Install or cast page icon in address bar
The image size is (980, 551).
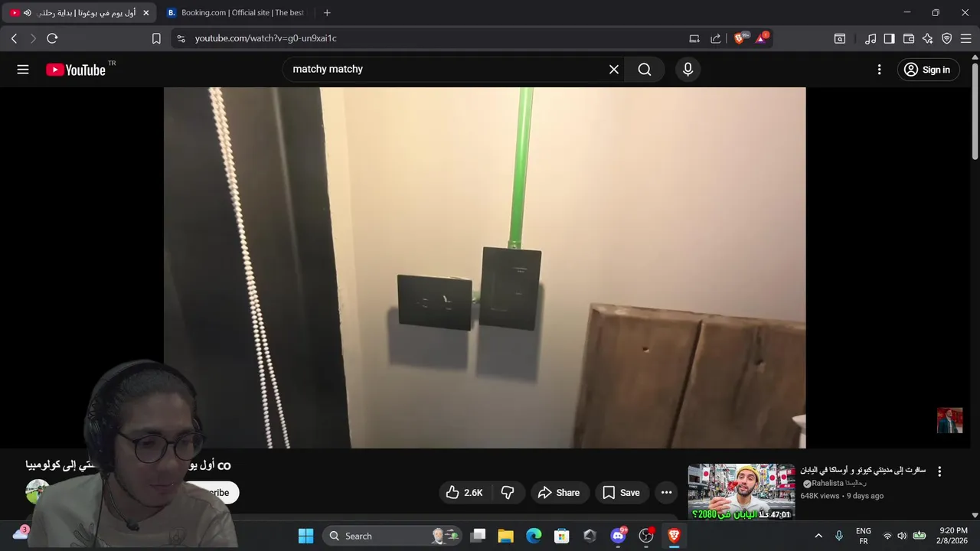click(694, 38)
